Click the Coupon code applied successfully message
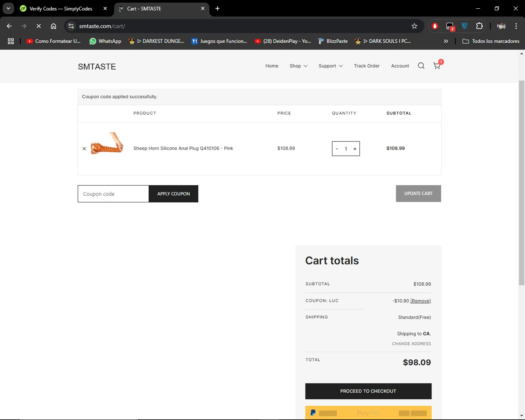525x420 pixels. pyautogui.click(x=119, y=97)
